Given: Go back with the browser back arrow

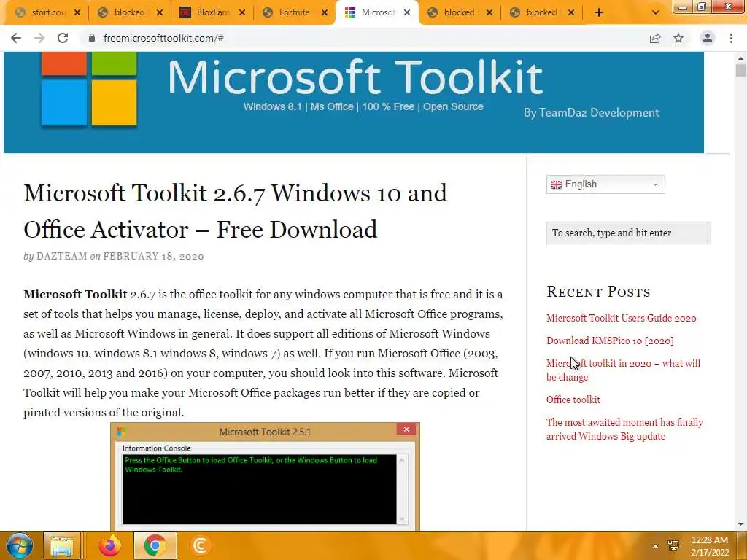Looking at the screenshot, I should click(16, 38).
